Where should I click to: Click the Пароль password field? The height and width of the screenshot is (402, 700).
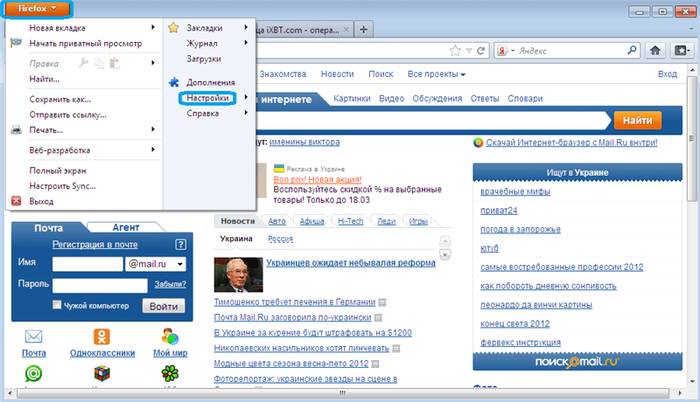[100, 285]
